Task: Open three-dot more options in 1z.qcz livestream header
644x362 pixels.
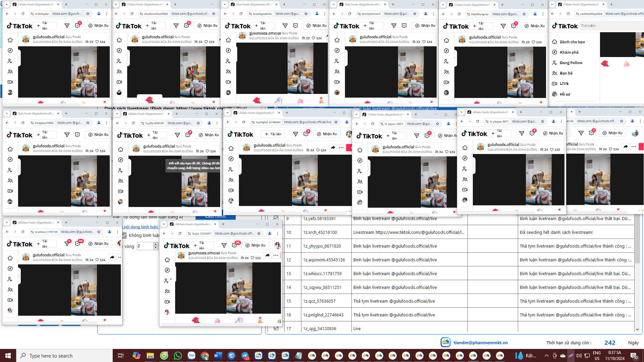Action: point(276,255)
